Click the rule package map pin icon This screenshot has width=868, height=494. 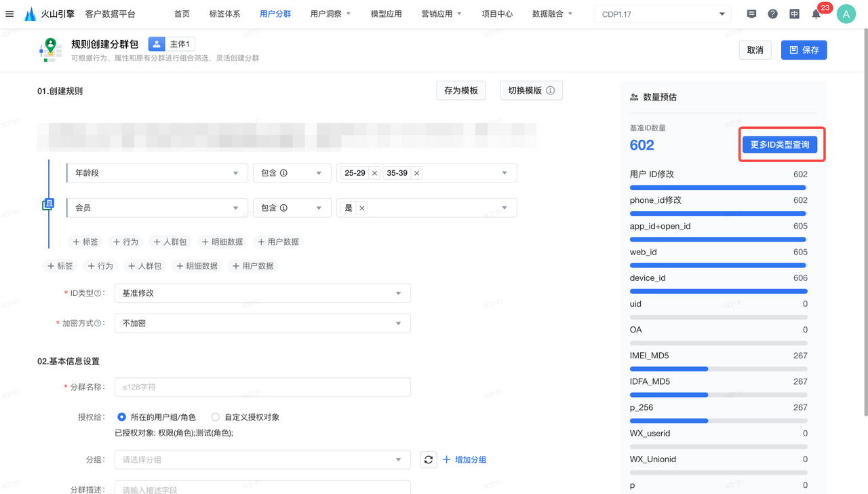(50, 49)
